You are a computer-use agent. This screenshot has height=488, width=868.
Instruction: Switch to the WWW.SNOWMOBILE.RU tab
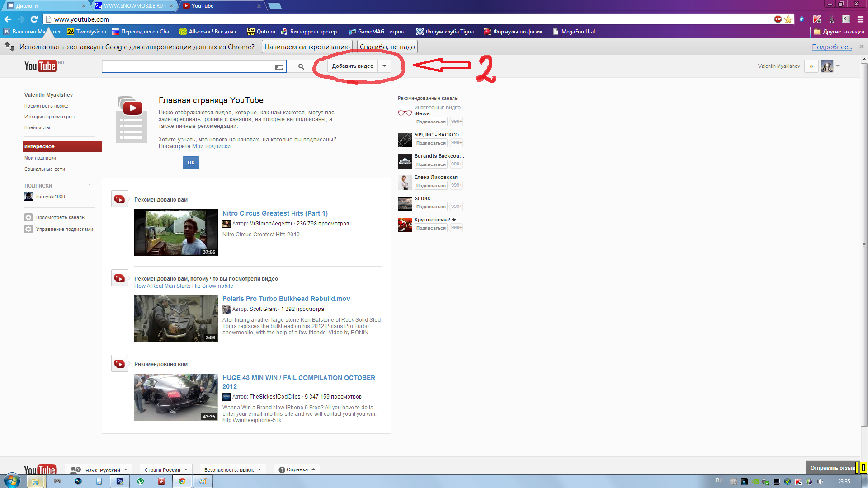point(133,6)
